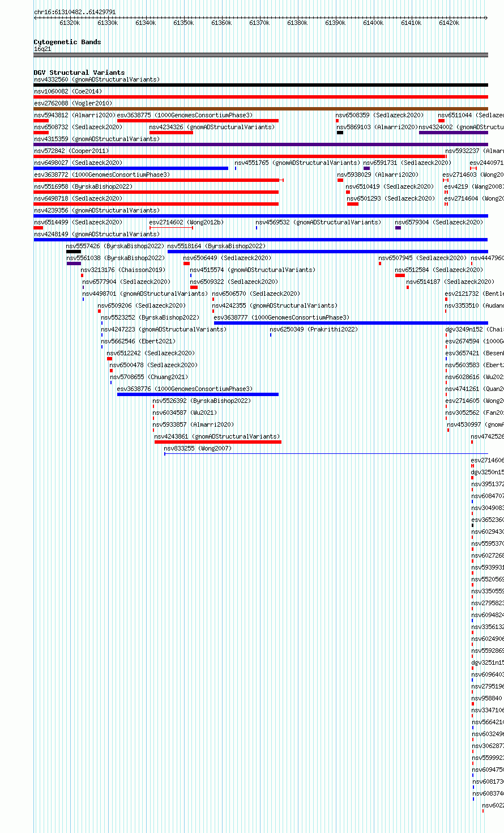This screenshot has width=504, height=833.
Task: Click the nsv4315359 purple variant bar
Action: pos(260,144)
